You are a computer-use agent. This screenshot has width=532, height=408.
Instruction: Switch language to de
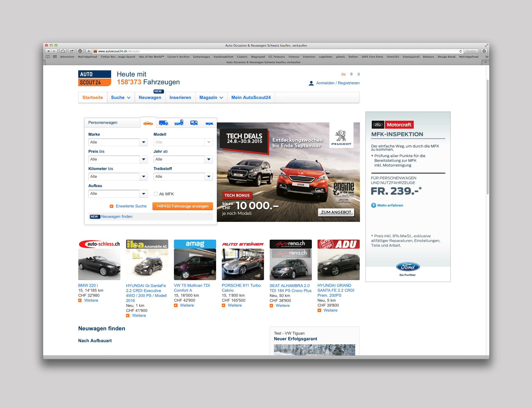pos(343,74)
